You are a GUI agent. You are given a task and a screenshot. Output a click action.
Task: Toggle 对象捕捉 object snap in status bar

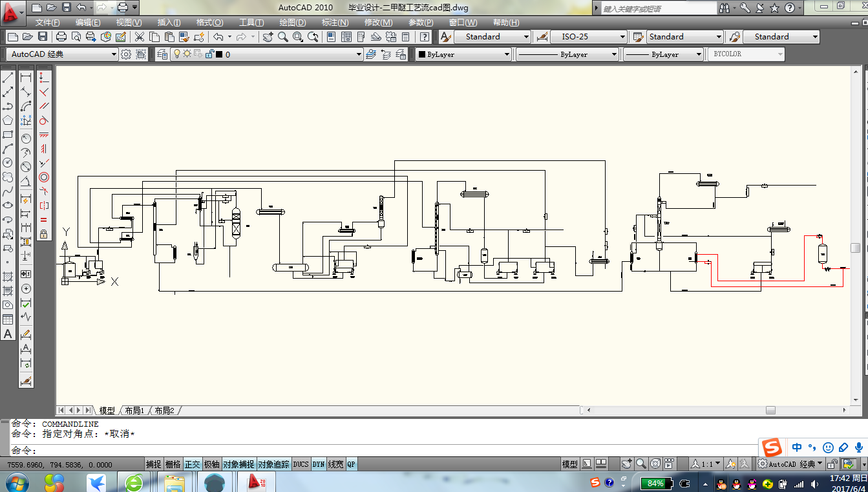[x=238, y=464]
